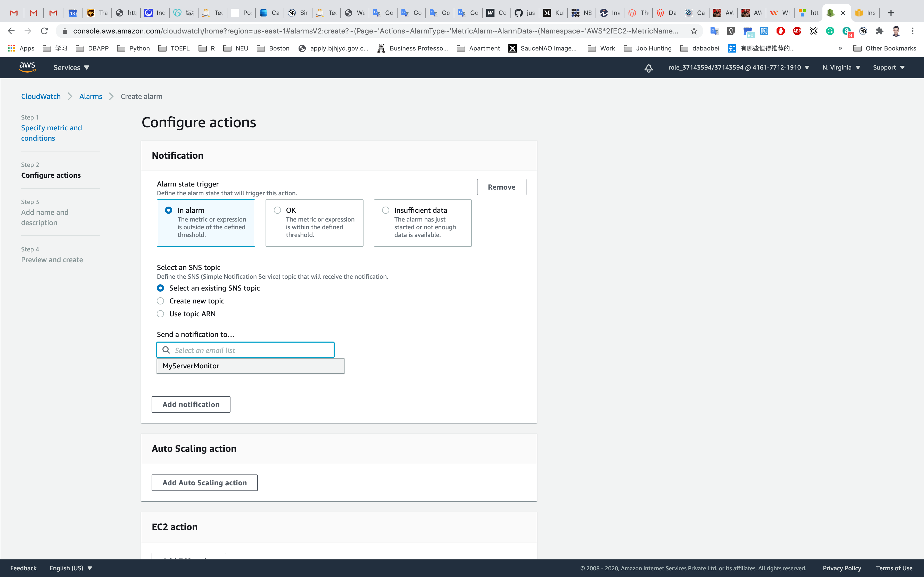Open the Chrome extensions puzzle icon
The width and height of the screenshot is (924, 577).
879,31
